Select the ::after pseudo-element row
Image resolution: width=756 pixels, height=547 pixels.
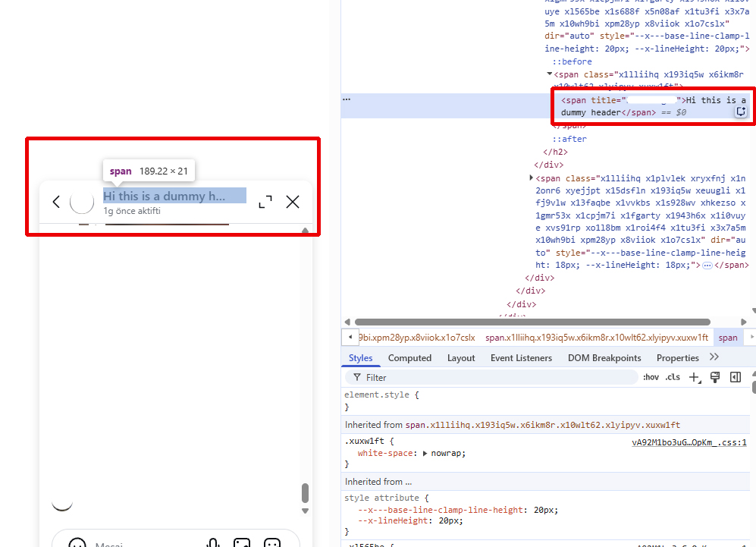569,139
